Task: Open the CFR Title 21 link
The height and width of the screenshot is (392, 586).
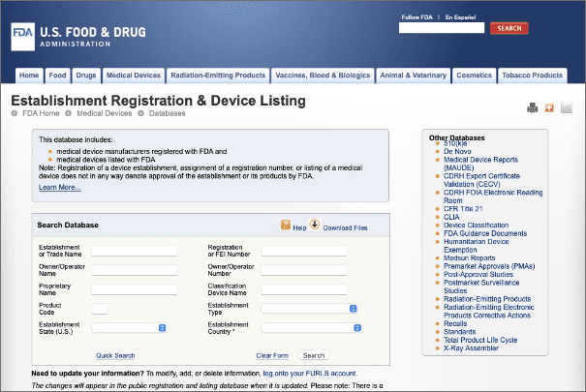Action: [463, 209]
